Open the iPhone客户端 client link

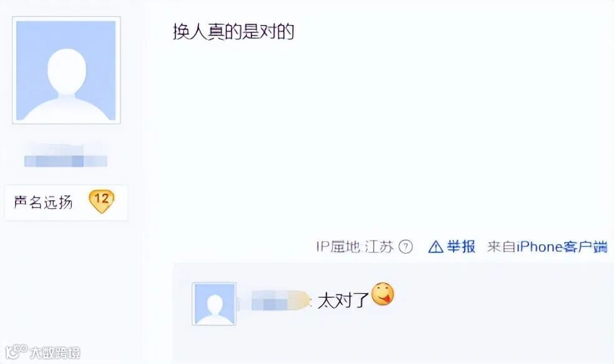coord(562,247)
